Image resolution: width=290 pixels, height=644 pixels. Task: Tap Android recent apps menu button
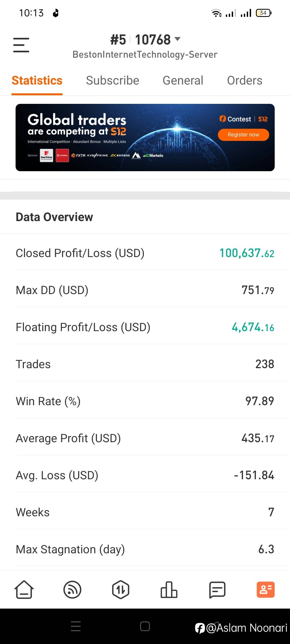coord(76,626)
